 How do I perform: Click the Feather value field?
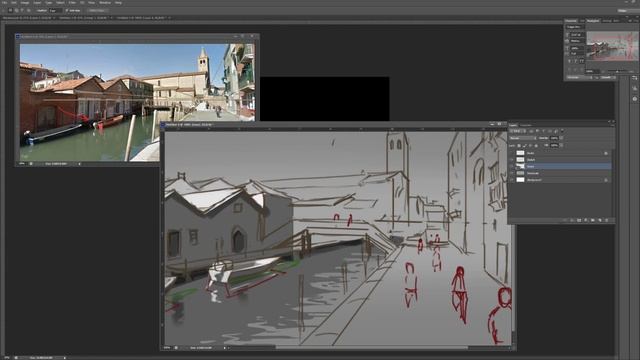[x=56, y=11]
